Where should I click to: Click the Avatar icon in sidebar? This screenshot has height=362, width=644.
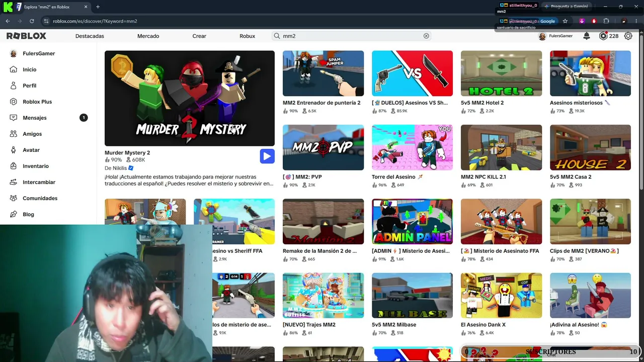click(14, 150)
